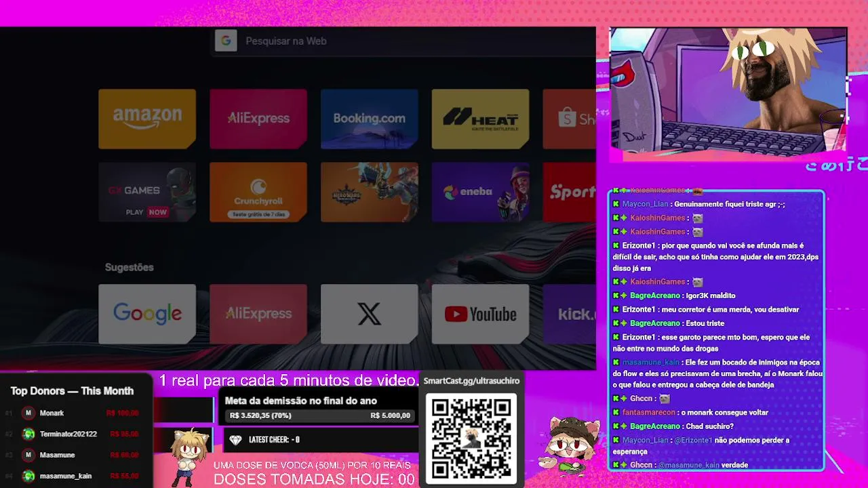Open the YouTube suggestion tile
Image resolution: width=868 pixels, height=488 pixels.
click(481, 314)
